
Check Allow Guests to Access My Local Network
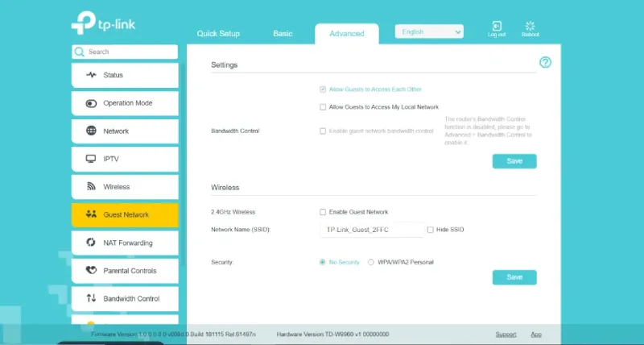click(x=323, y=107)
